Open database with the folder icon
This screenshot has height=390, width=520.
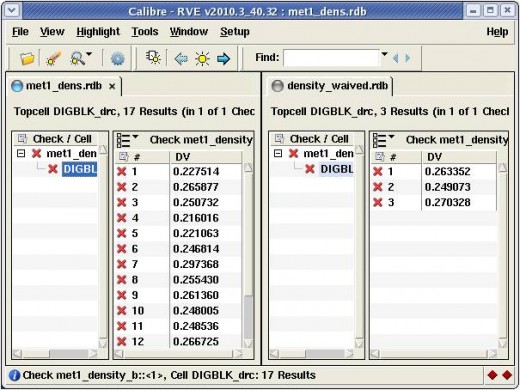coord(27,58)
